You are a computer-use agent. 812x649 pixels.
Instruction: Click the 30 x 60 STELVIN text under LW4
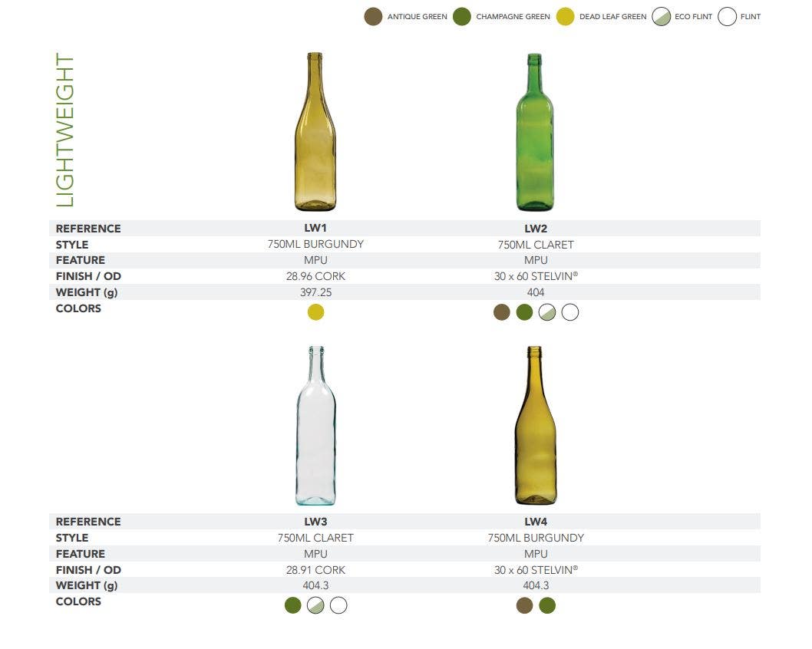click(x=536, y=570)
